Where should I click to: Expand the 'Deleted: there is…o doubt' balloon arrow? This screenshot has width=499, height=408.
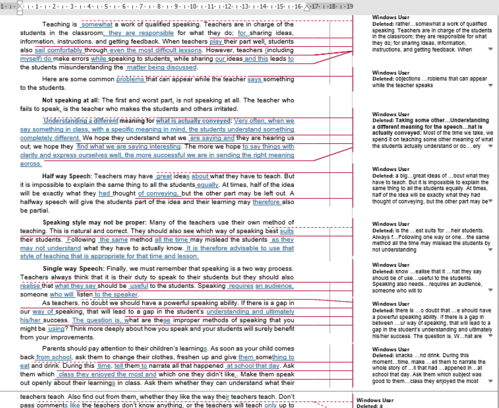(490, 336)
